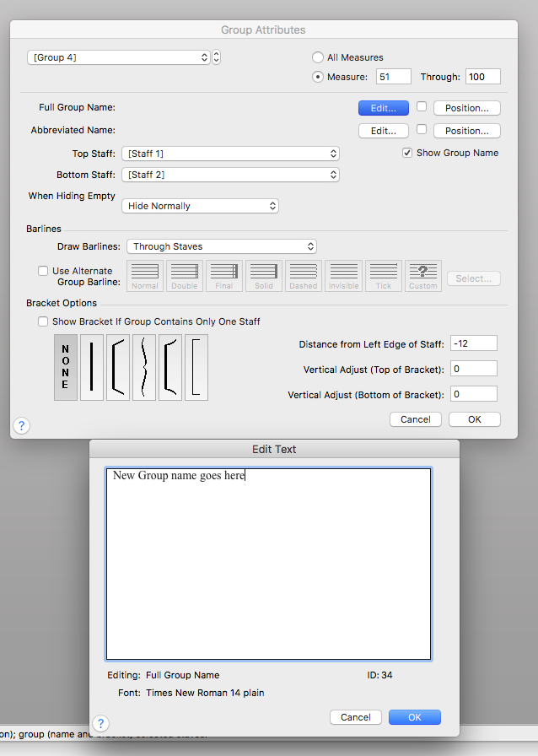Pick the Final barline icon
Viewport: 538px width, 756px height.
point(223,275)
